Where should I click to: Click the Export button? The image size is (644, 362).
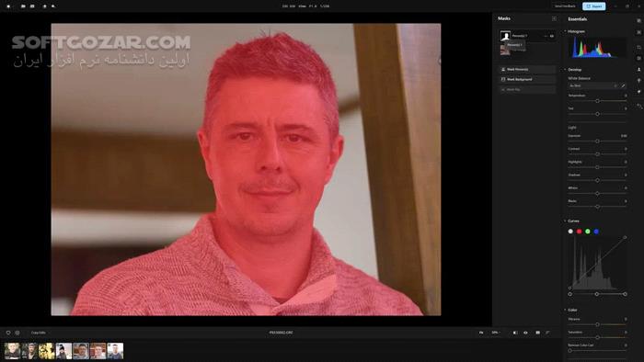pos(594,6)
